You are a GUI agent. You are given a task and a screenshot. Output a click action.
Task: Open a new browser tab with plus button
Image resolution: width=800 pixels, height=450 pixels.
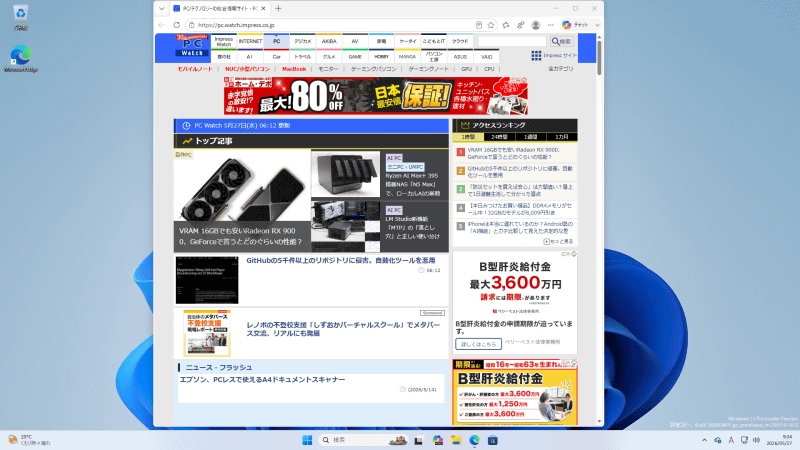point(278,9)
